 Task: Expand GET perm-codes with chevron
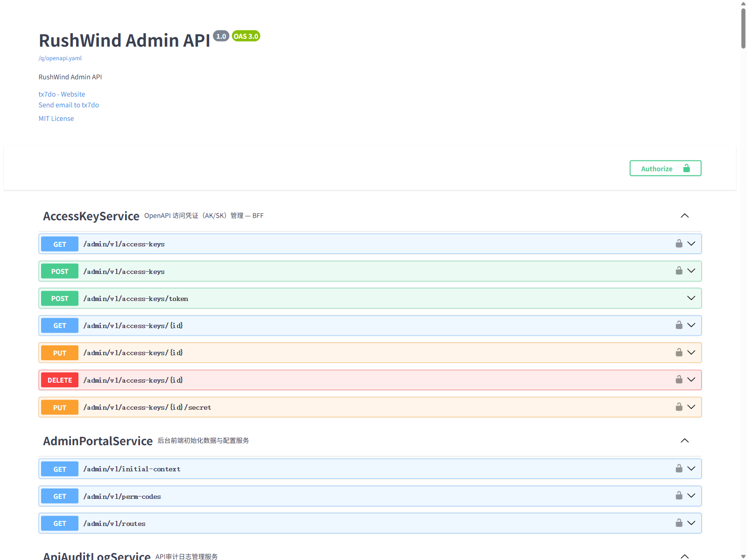(691, 496)
